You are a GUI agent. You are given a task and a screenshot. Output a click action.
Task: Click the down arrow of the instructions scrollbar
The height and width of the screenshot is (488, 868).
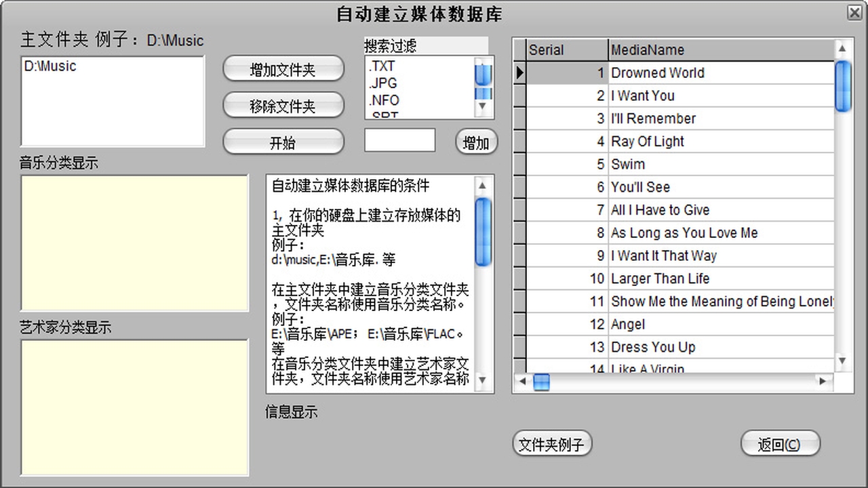click(x=484, y=382)
